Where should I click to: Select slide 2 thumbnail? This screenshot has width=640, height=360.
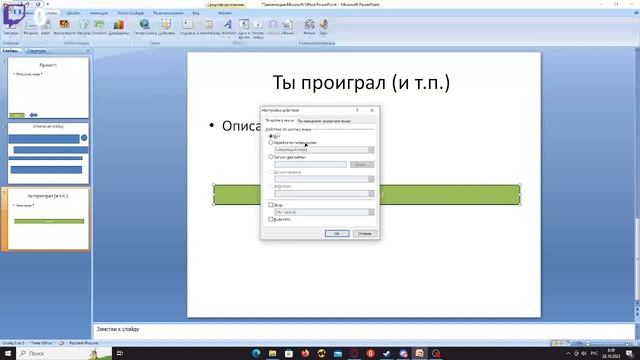[48, 153]
